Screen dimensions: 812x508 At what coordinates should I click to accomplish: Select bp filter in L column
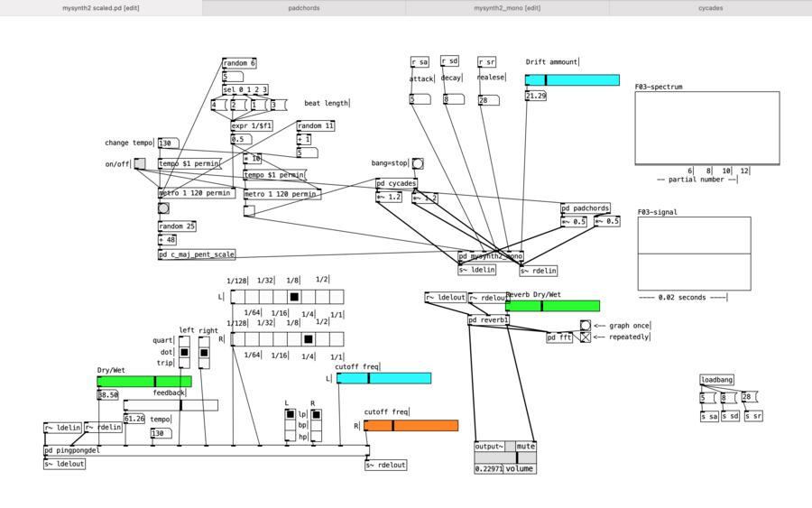(291, 425)
